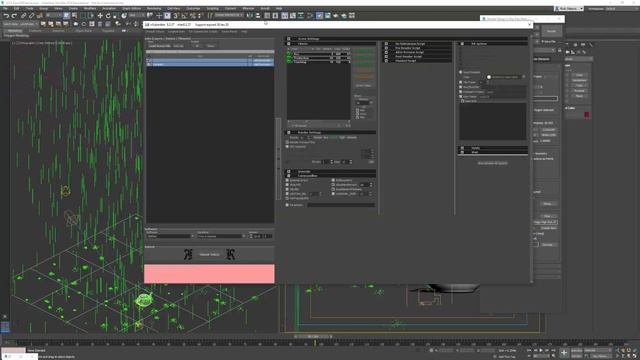Toggle the 3D Snaps icon
The width and height of the screenshot is (640, 360).
[176, 16]
